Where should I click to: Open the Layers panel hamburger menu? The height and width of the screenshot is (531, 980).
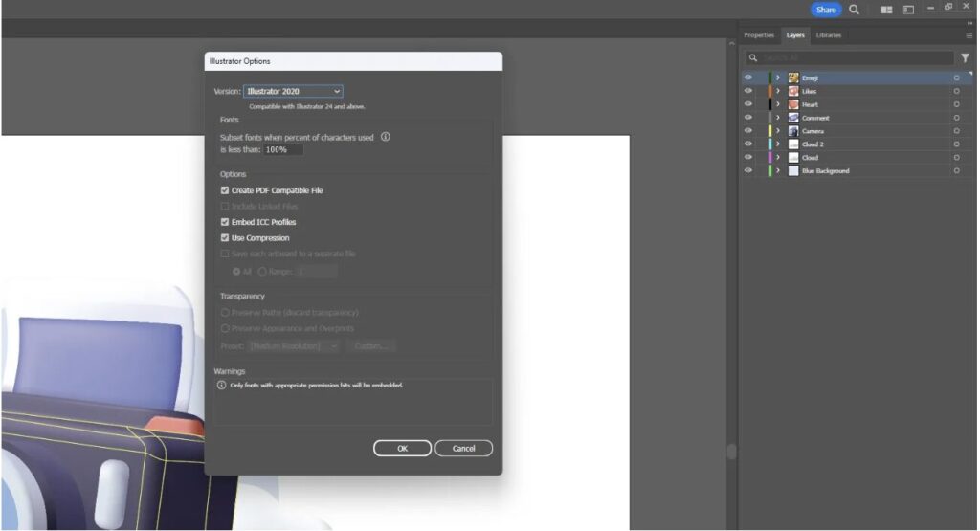click(969, 35)
